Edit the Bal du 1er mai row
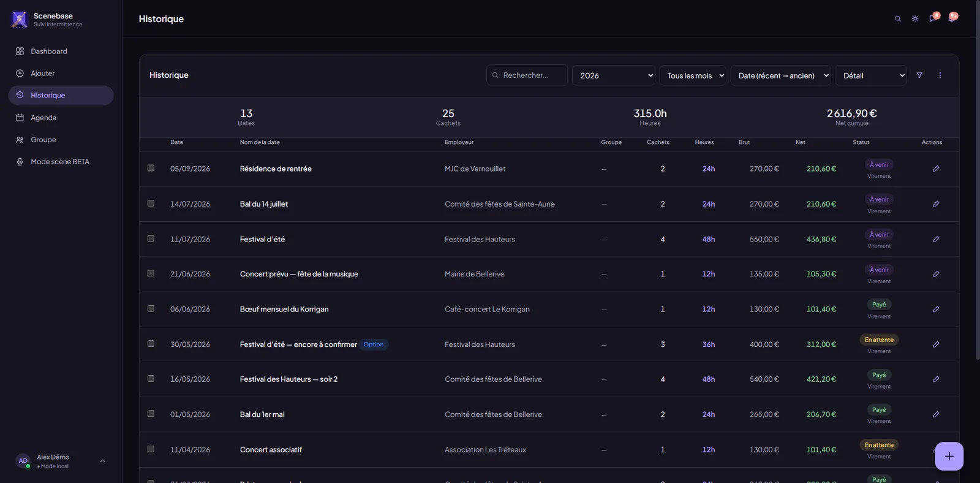980x483 pixels. pyautogui.click(x=936, y=414)
